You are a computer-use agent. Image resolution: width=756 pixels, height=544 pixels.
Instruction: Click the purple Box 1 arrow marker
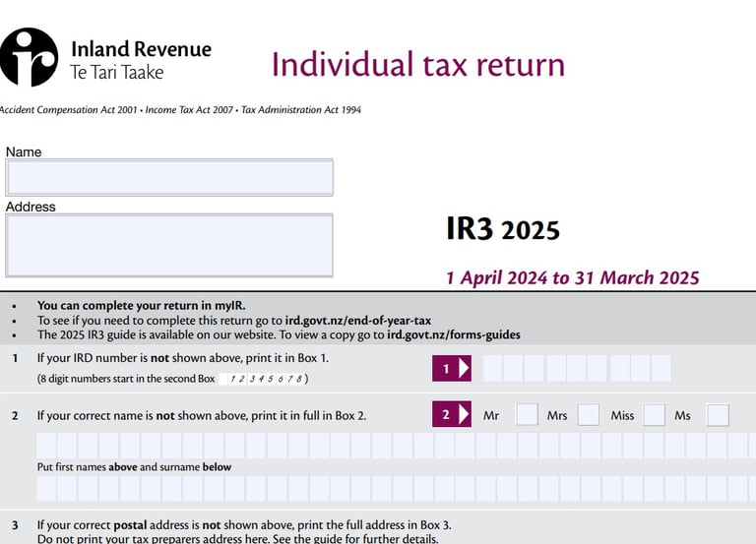click(x=452, y=369)
